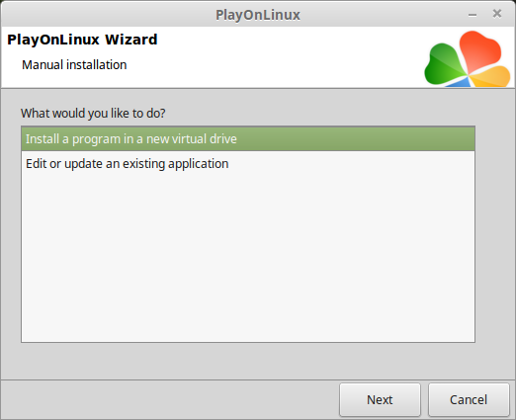Click the center where logo petals meet
The image size is (516, 420).
(x=468, y=76)
